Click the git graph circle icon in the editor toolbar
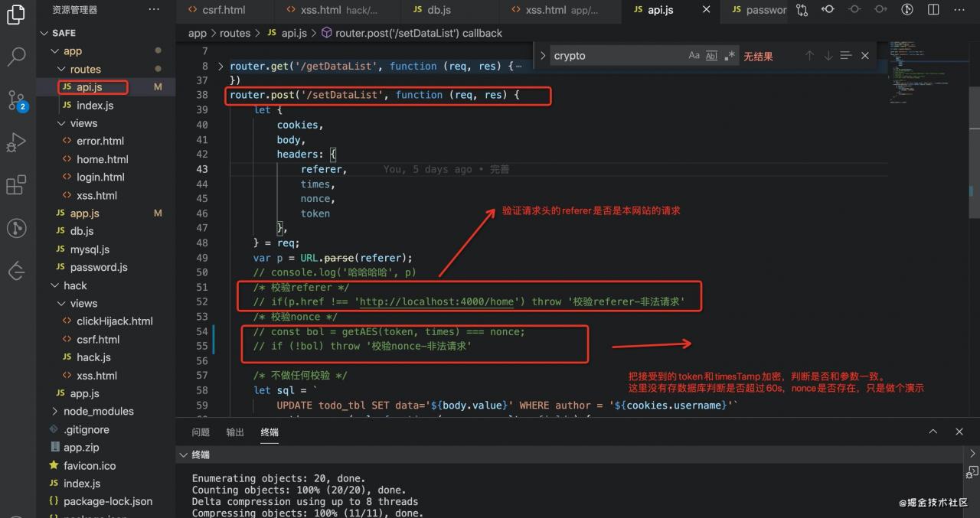The height and width of the screenshot is (518, 980). point(907,10)
